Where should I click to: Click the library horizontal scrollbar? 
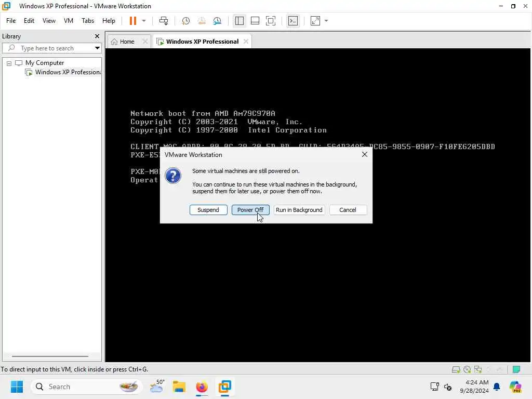click(50, 356)
